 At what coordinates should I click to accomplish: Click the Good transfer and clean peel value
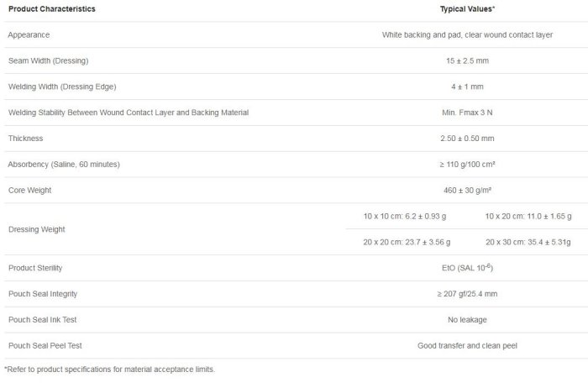466,345
